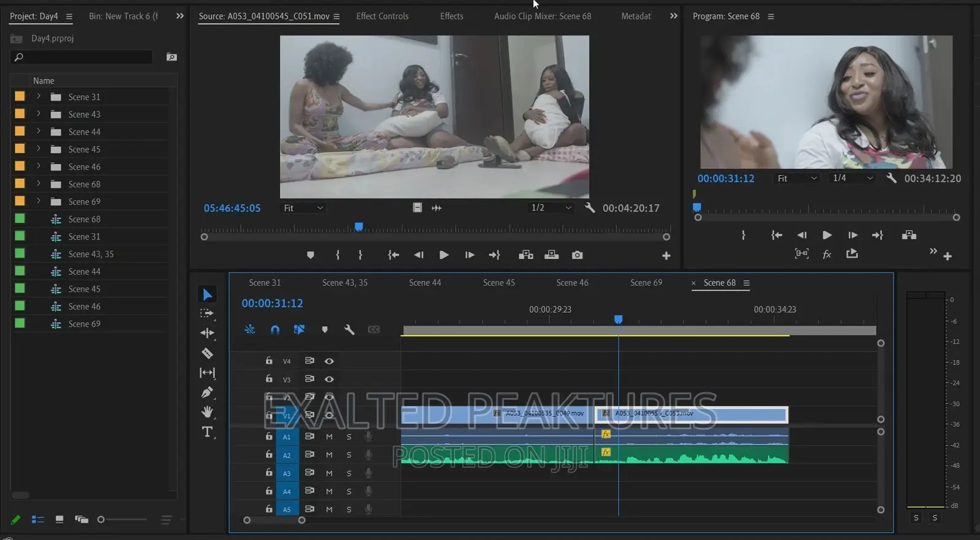Add Marker in Source monitor

(311, 255)
